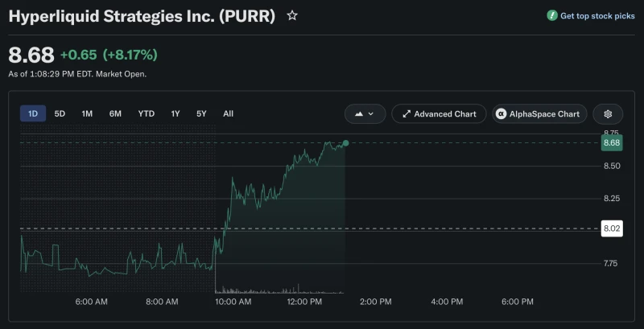Click the +0.65 price change value

[x=79, y=55]
